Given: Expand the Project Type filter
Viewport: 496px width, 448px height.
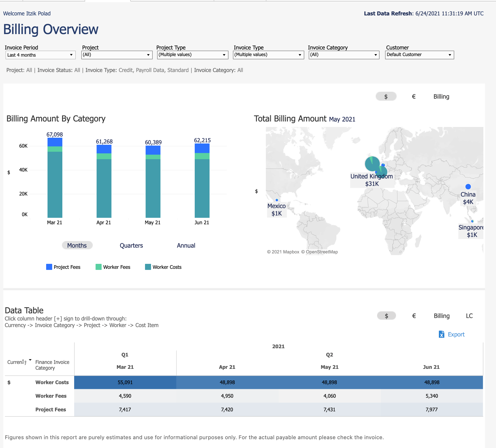Looking at the screenshot, I should 224,55.
